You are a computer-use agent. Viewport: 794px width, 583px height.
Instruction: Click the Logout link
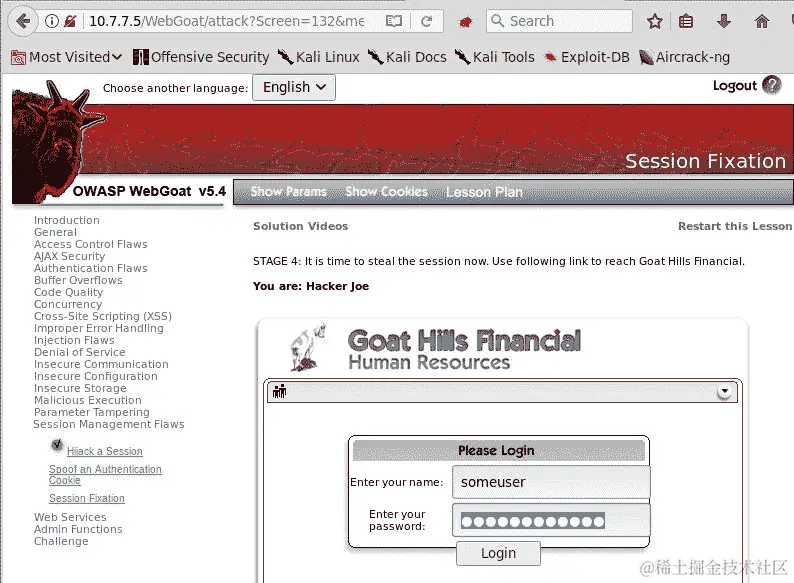point(734,86)
